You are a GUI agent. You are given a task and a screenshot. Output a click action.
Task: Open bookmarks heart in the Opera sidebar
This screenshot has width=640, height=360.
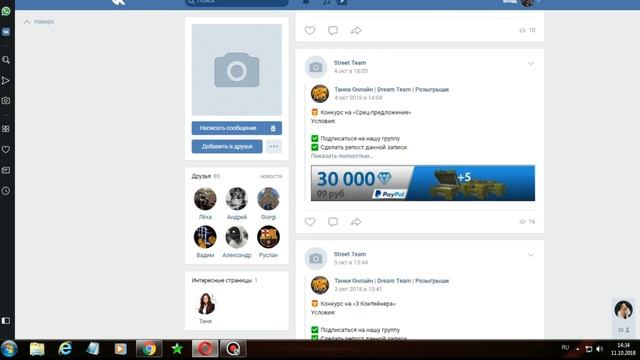[x=6, y=149]
